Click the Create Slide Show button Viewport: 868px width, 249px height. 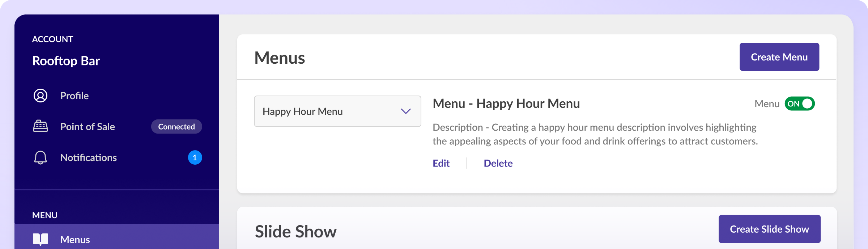pyautogui.click(x=770, y=229)
